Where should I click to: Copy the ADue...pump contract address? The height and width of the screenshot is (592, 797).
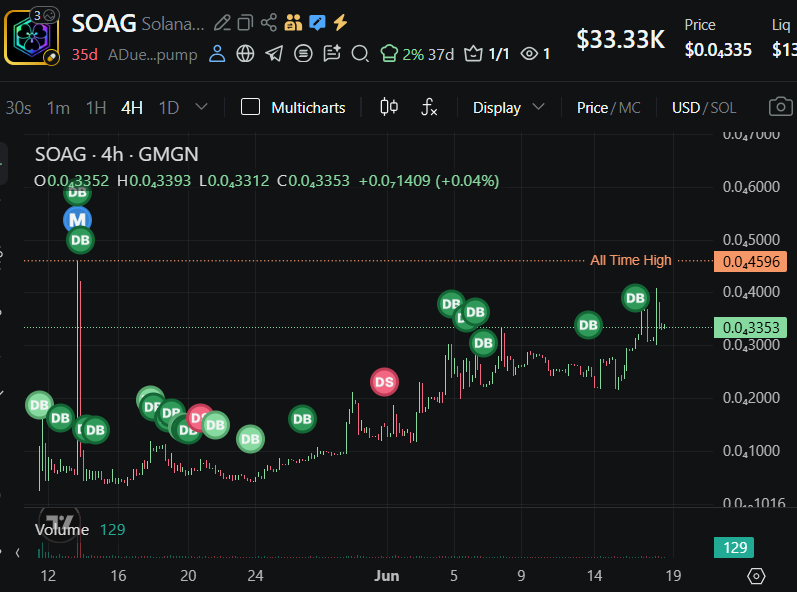pyautogui.click(x=152, y=54)
